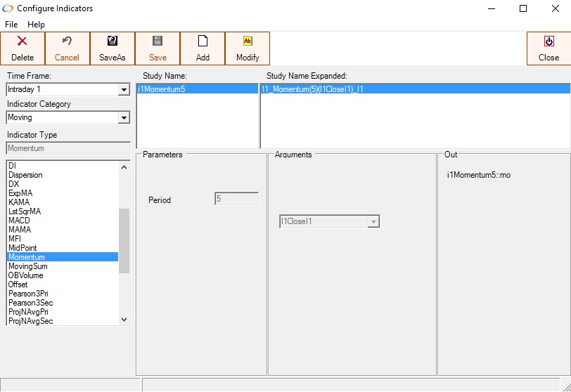Click the application icon in title bar
The height and width of the screenshot is (392, 571).
pyautogui.click(x=8, y=8)
